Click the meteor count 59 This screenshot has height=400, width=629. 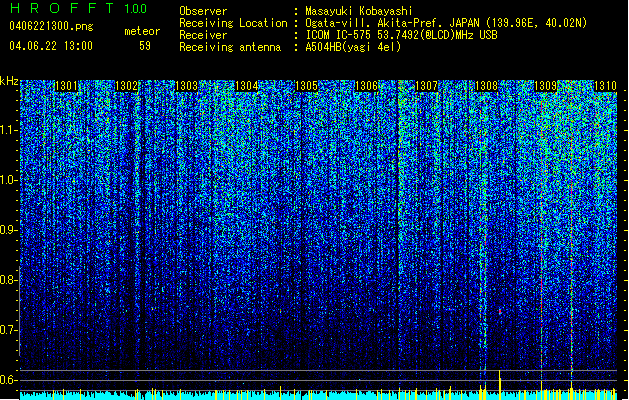pyautogui.click(x=145, y=46)
